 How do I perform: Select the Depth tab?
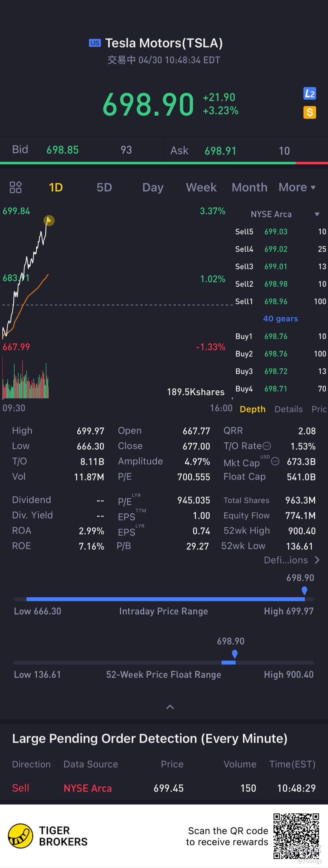click(253, 409)
